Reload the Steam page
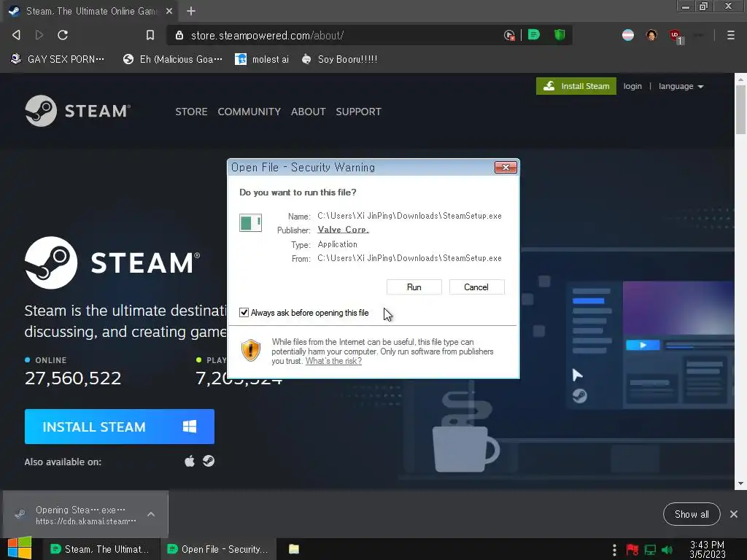Screen dimensions: 747x560 (63, 35)
